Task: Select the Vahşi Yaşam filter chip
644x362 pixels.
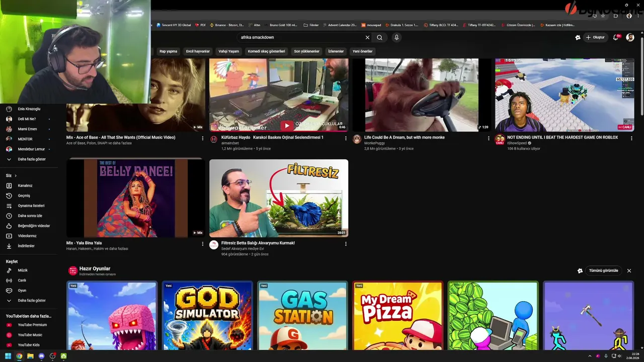Action: tap(228, 51)
